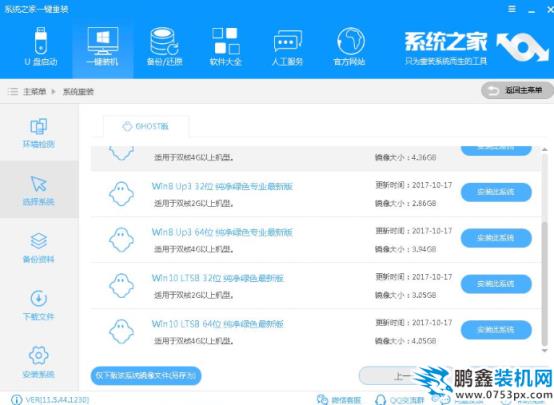This screenshot has height=405, width=554.
Task: Visit the 官方网站 official website icon
Action: [x=350, y=47]
